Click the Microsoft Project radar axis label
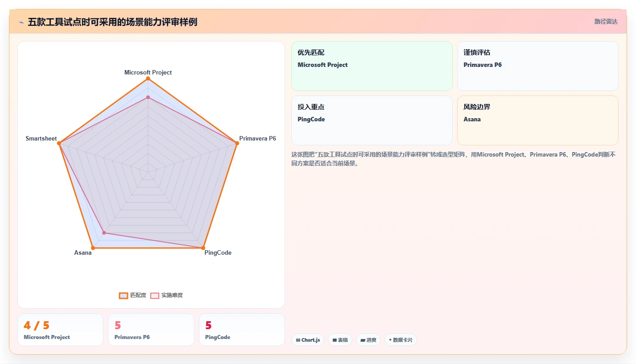The height and width of the screenshot is (364, 636). tap(148, 72)
